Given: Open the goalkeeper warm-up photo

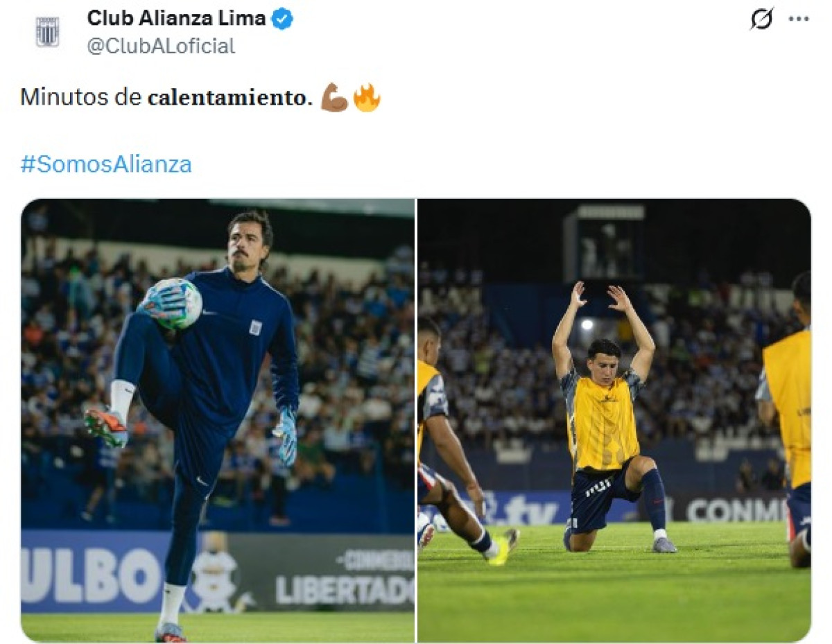Looking at the screenshot, I should (x=218, y=421).
